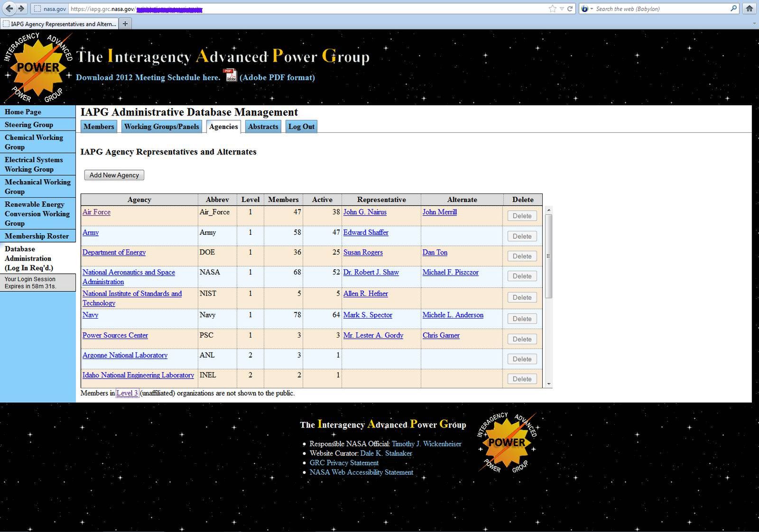
Task: Click the Level 3 link below the table
Action: pyautogui.click(x=127, y=393)
